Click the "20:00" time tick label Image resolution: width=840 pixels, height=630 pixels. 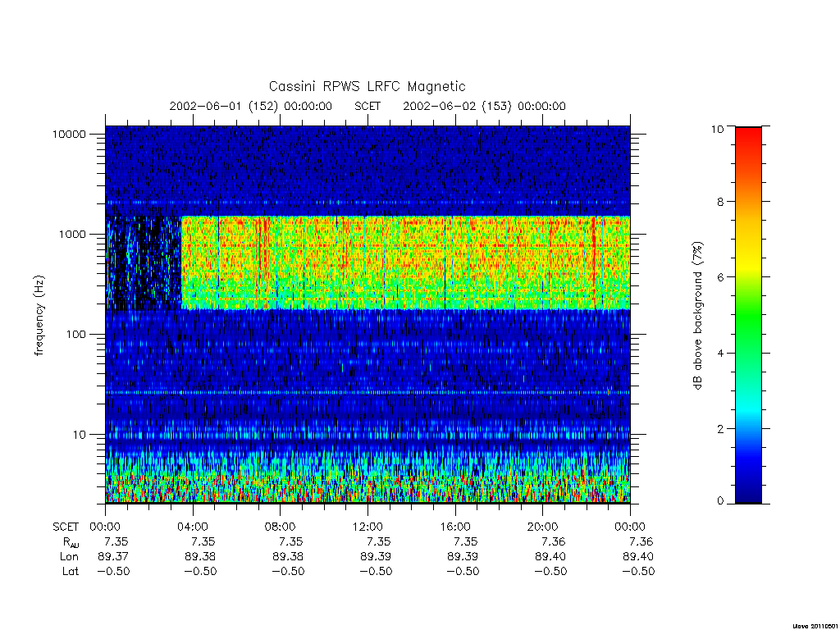click(543, 527)
